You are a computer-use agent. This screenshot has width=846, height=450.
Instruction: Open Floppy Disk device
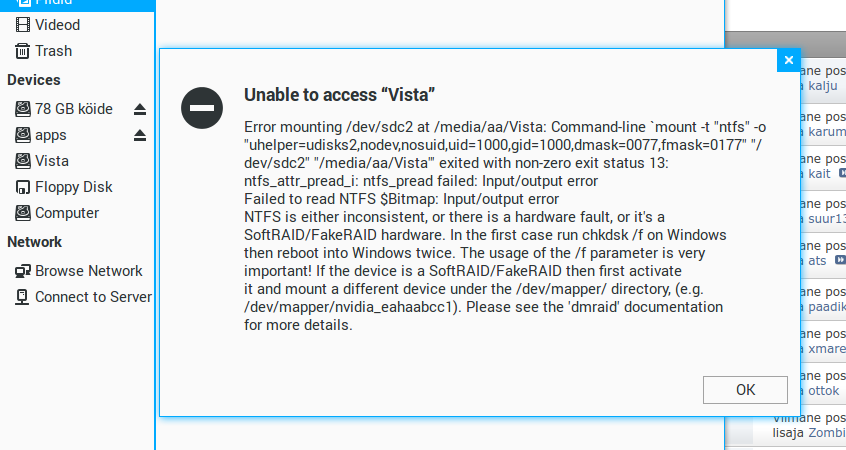[73, 187]
